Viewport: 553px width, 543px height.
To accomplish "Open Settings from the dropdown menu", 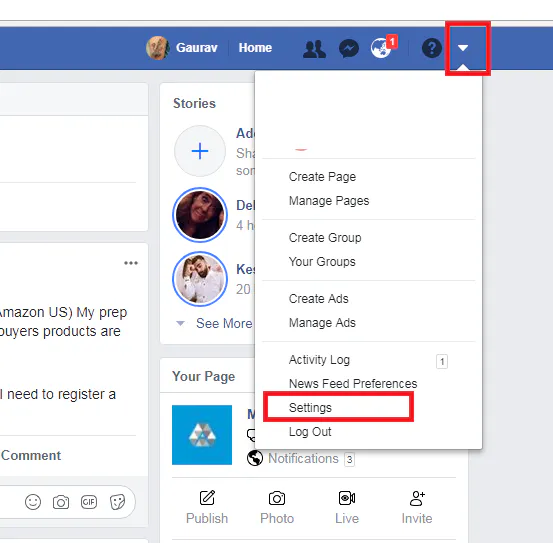I will 310,408.
